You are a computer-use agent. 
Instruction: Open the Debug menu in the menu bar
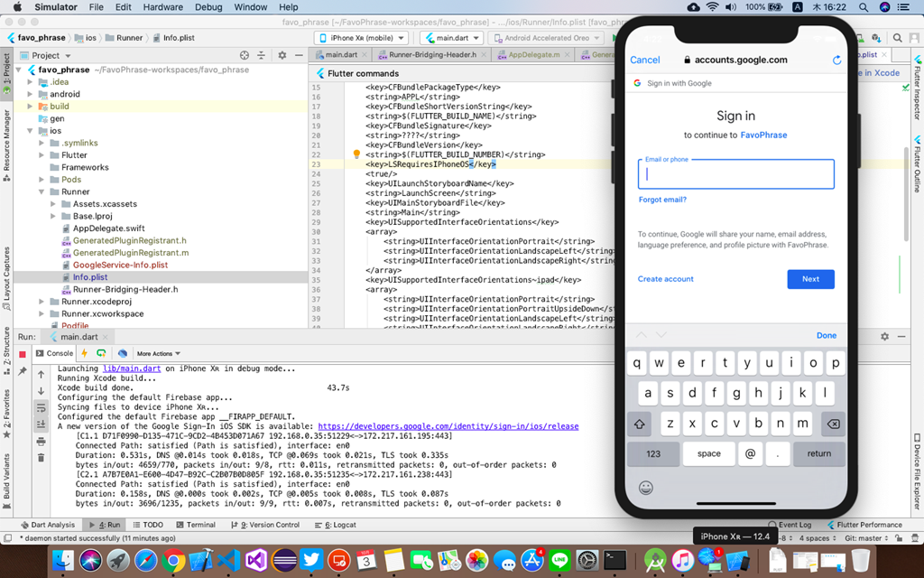(x=208, y=7)
